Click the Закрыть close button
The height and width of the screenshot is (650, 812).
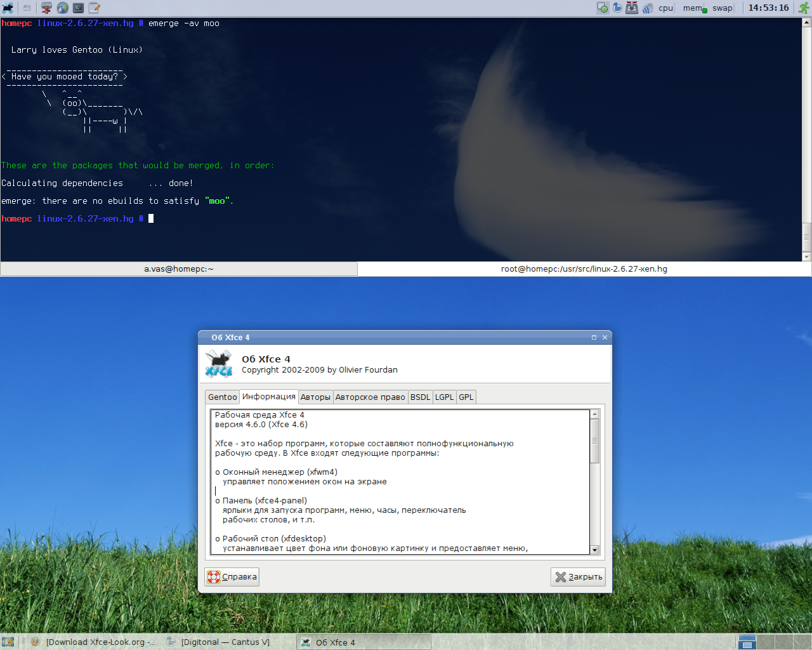578,577
